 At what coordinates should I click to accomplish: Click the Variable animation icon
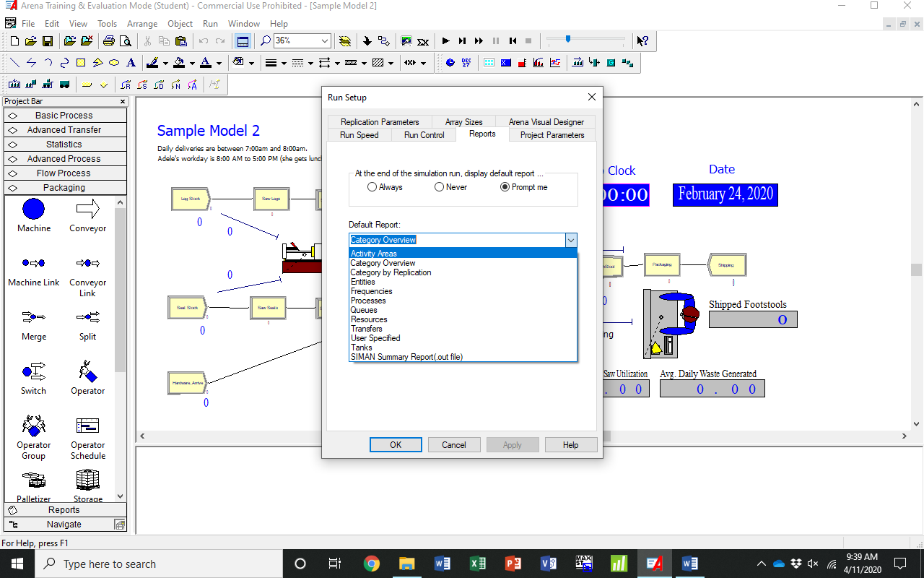pyautogui.click(x=505, y=62)
